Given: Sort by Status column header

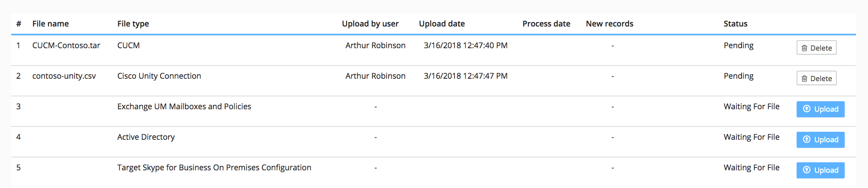Looking at the screenshot, I should (x=736, y=24).
